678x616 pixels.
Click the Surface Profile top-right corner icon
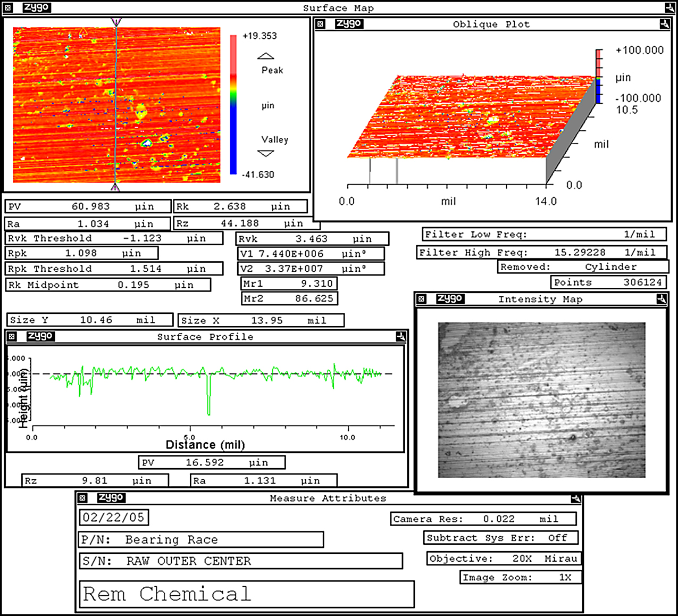pos(401,336)
